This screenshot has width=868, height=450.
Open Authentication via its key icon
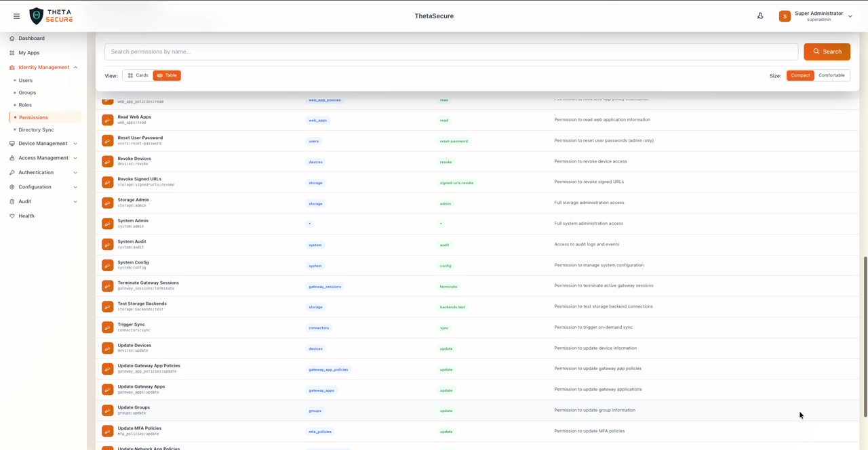tap(12, 171)
